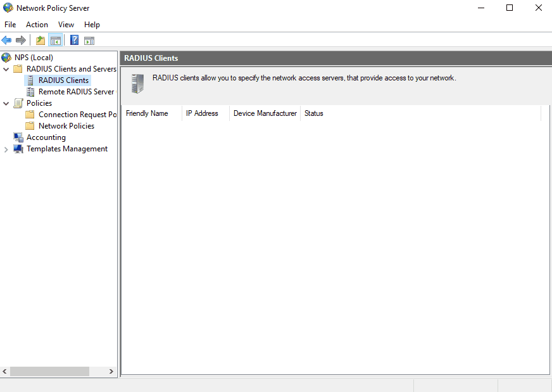Click the tree pane scroll left arrow

tap(4, 371)
